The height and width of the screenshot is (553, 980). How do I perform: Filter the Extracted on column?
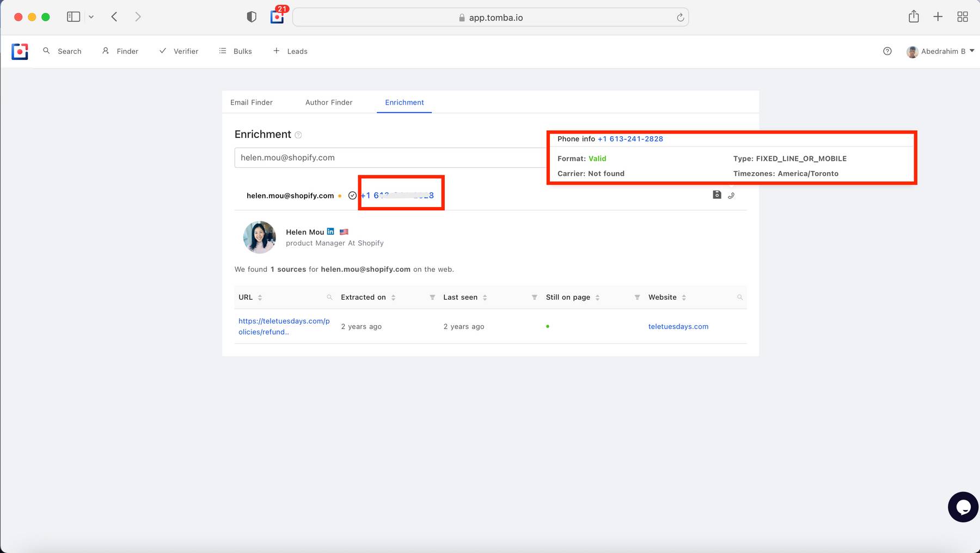[432, 297]
